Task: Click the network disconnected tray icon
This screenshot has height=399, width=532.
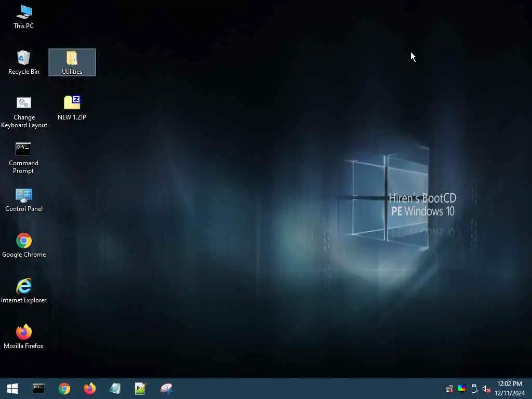Action: tap(449, 389)
